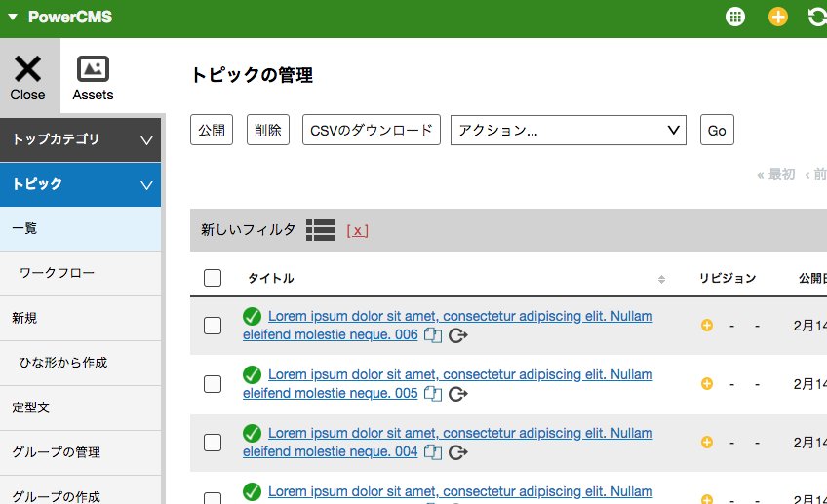Click the duplicate icon for item 004
The height and width of the screenshot is (504, 827).
(433, 452)
